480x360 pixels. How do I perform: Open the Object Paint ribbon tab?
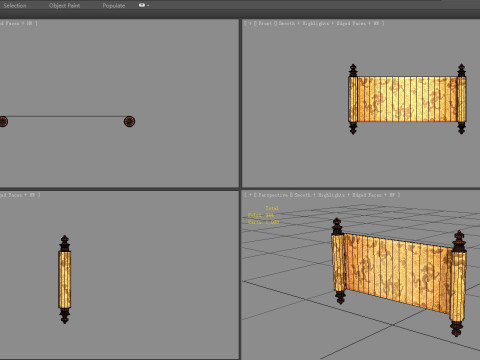click(x=64, y=5)
